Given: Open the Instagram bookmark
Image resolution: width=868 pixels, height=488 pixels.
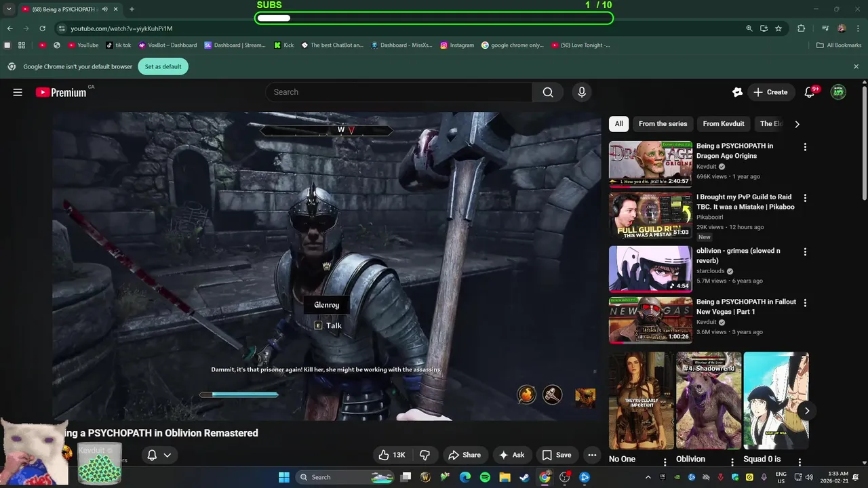Looking at the screenshot, I should pyautogui.click(x=457, y=45).
